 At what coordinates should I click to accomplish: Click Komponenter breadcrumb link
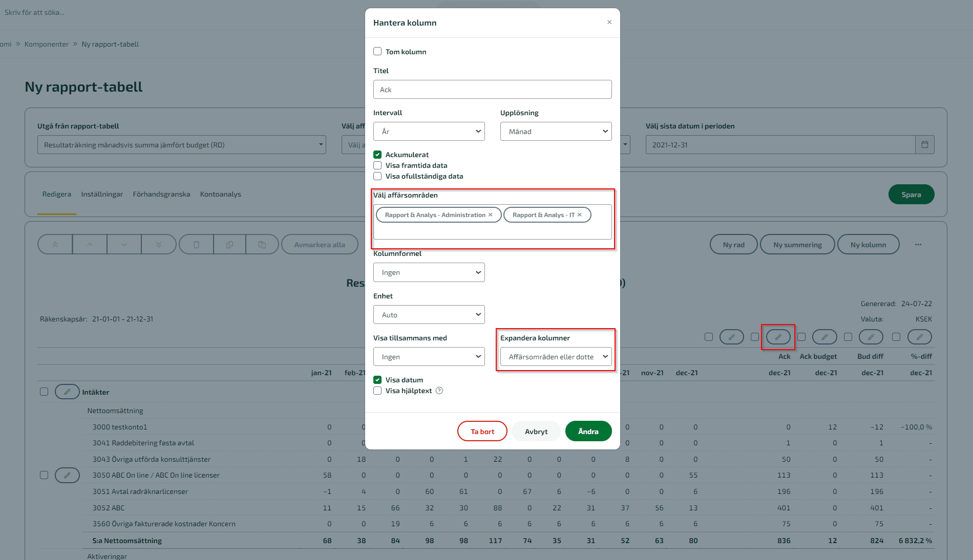pos(47,44)
